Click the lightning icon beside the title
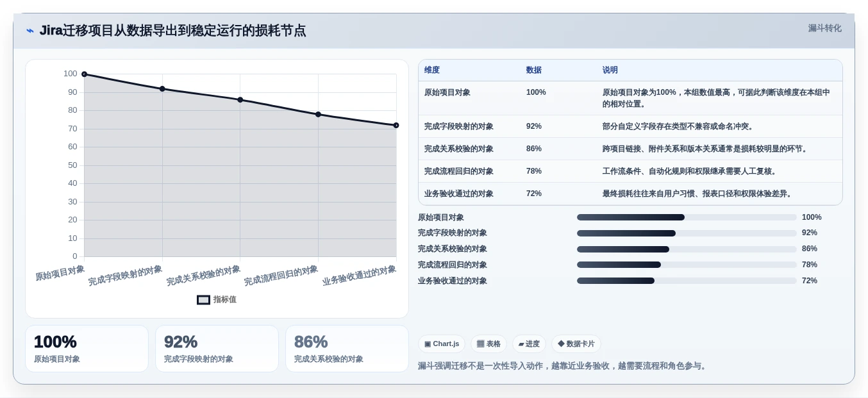The height and width of the screenshot is (398, 868). point(30,31)
